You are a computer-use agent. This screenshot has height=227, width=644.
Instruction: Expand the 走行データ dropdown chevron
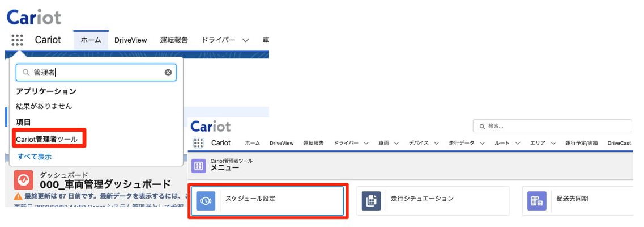click(482, 143)
